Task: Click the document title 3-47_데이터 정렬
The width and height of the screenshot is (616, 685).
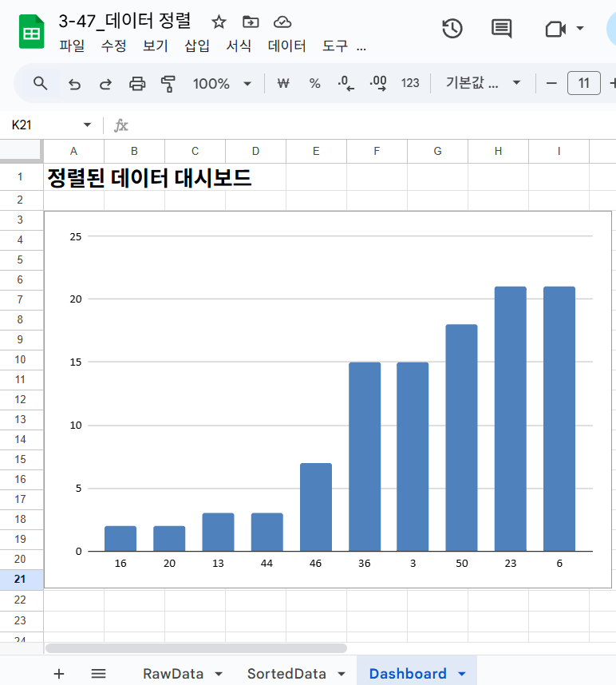Action: [124, 21]
